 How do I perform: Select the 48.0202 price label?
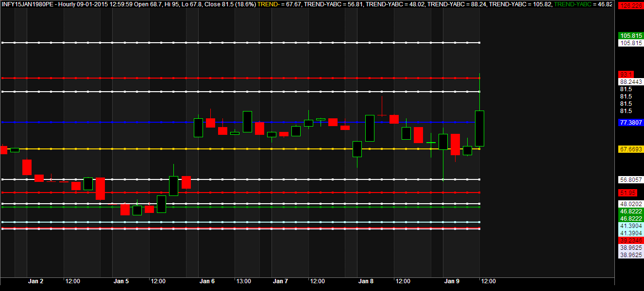pos(631,204)
